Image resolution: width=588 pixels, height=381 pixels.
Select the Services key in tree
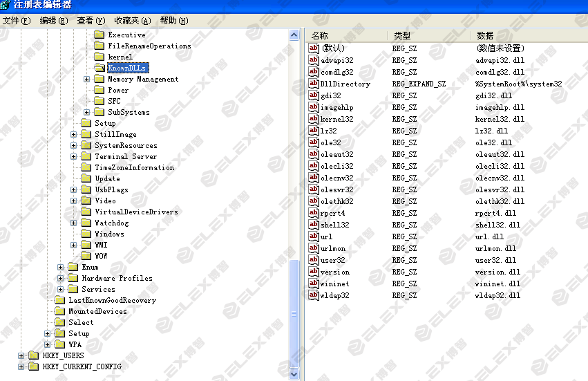point(98,289)
